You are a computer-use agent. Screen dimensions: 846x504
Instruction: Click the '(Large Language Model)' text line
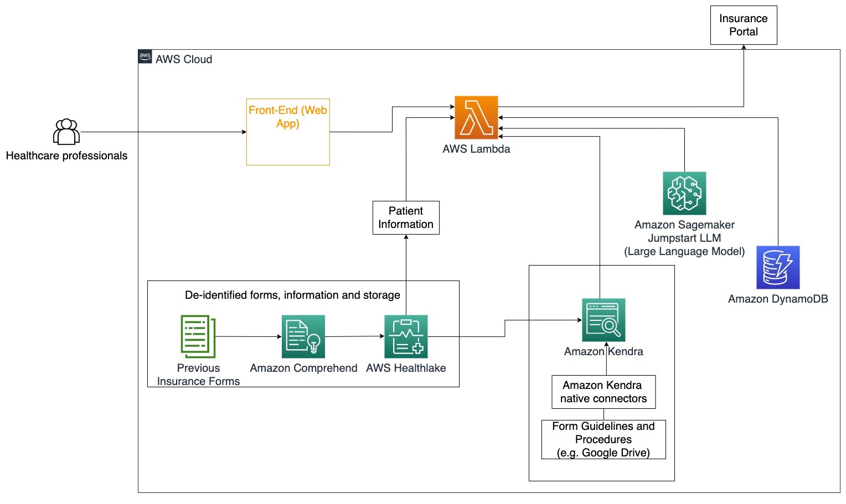click(x=684, y=251)
